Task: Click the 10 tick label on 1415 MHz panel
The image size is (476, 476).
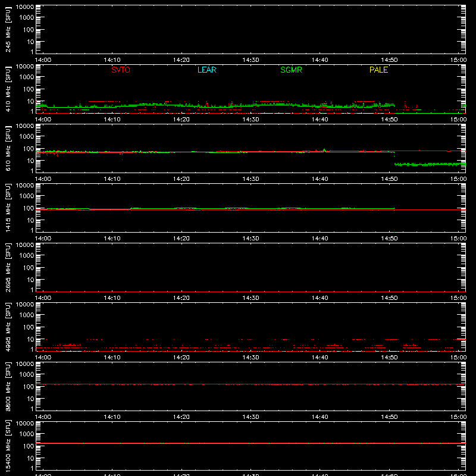Action: click(30, 220)
